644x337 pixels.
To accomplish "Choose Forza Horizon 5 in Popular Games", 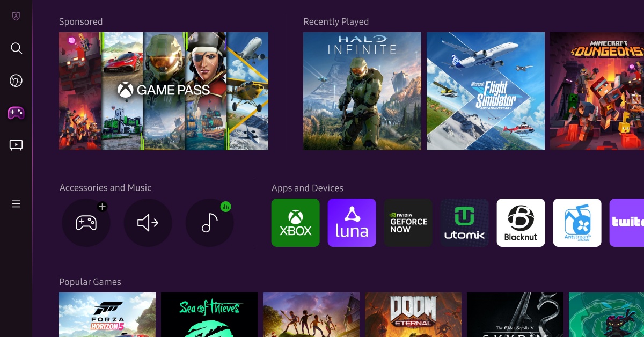I will point(107,314).
